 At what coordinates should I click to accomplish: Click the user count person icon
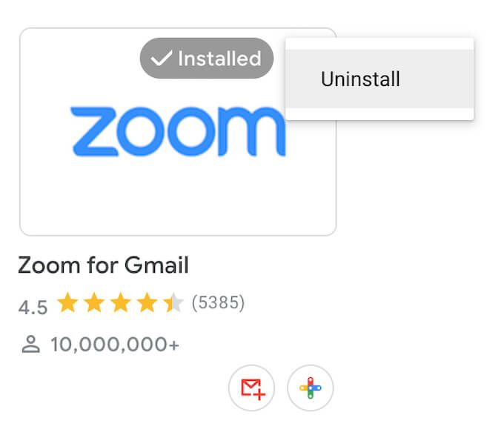pyautogui.click(x=31, y=344)
